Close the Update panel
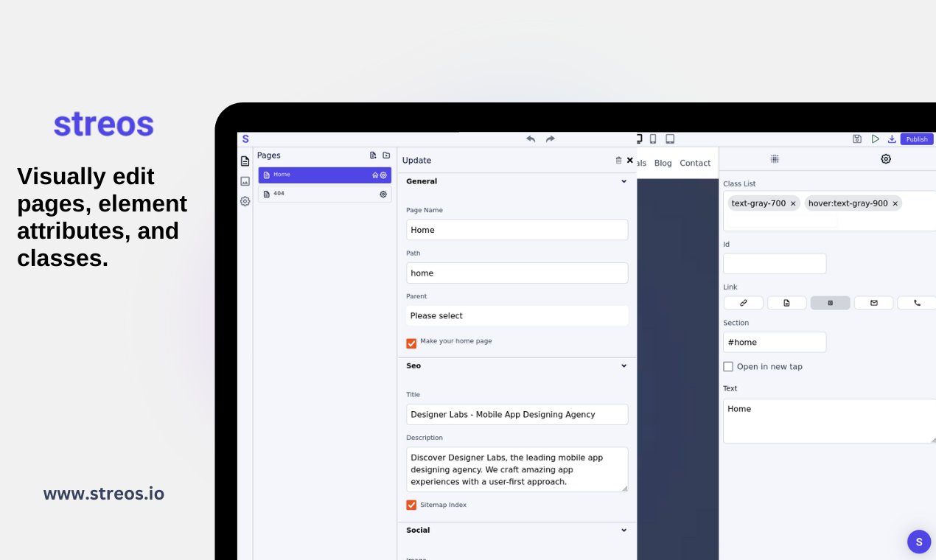This screenshot has height=560, width=936. coord(630,160)
